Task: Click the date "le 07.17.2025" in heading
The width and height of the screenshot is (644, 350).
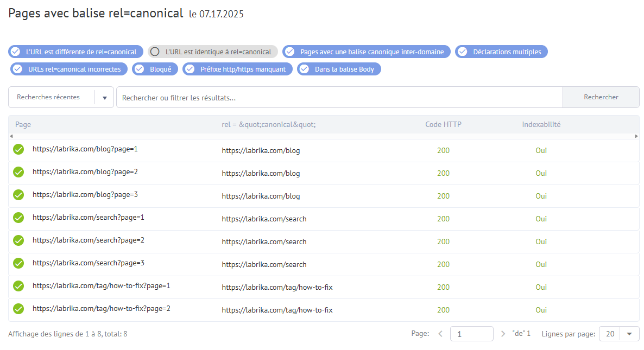Action: pos(217,14)
